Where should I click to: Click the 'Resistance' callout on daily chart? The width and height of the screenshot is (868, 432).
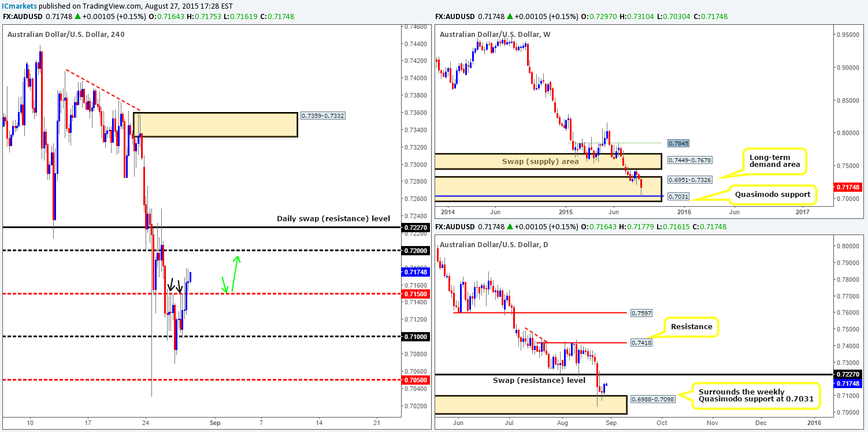[692, 326]
